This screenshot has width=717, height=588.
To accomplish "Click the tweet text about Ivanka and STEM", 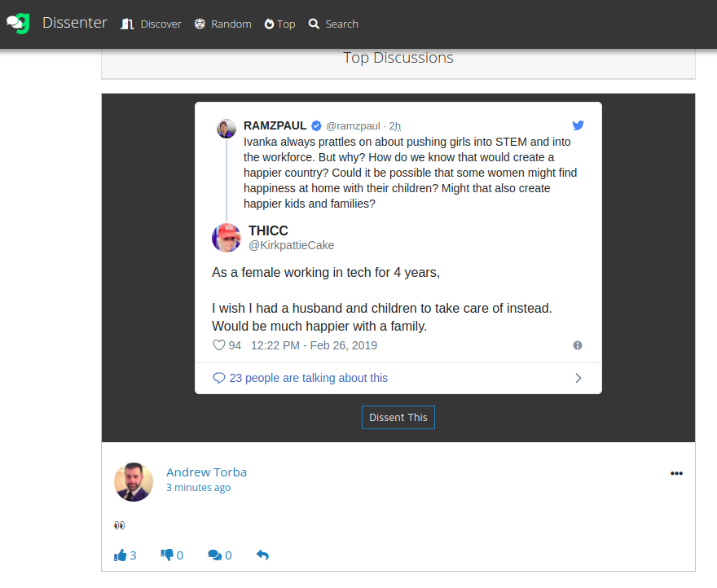I will [410, 173].
